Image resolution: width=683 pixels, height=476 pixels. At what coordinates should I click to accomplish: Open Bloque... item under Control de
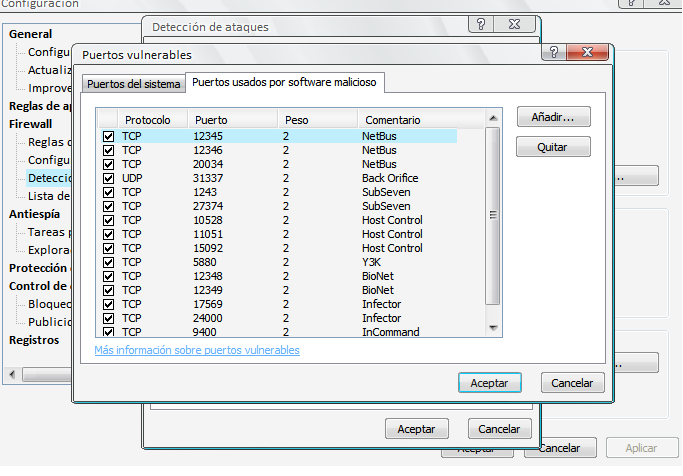(49, 304)
